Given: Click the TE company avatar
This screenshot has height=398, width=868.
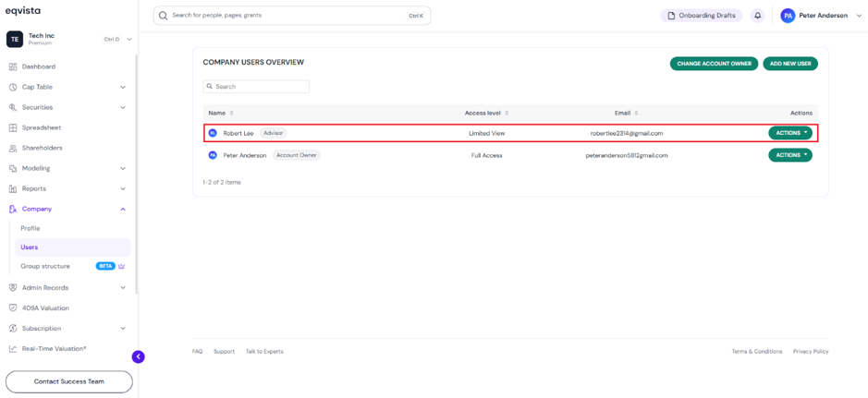Looking at the screenshot, I should pos(15,40).
